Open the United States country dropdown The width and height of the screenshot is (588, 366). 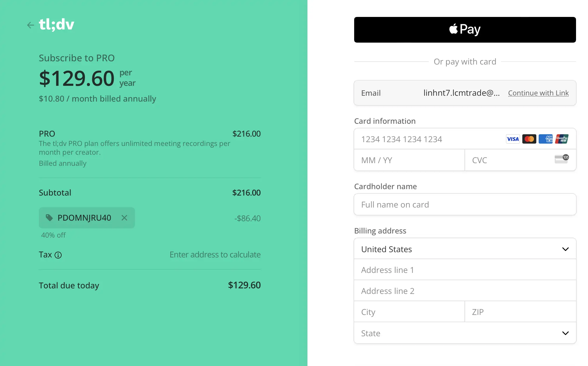(465, 249)
